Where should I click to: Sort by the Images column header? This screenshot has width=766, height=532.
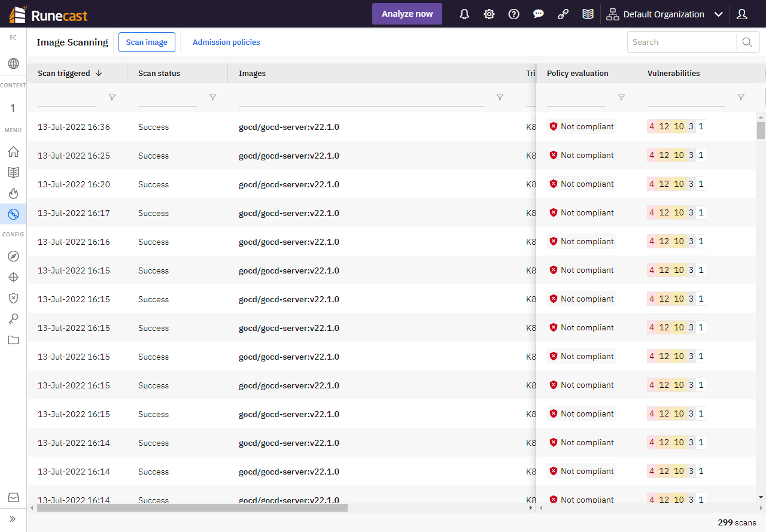click(x=252, y=73)
